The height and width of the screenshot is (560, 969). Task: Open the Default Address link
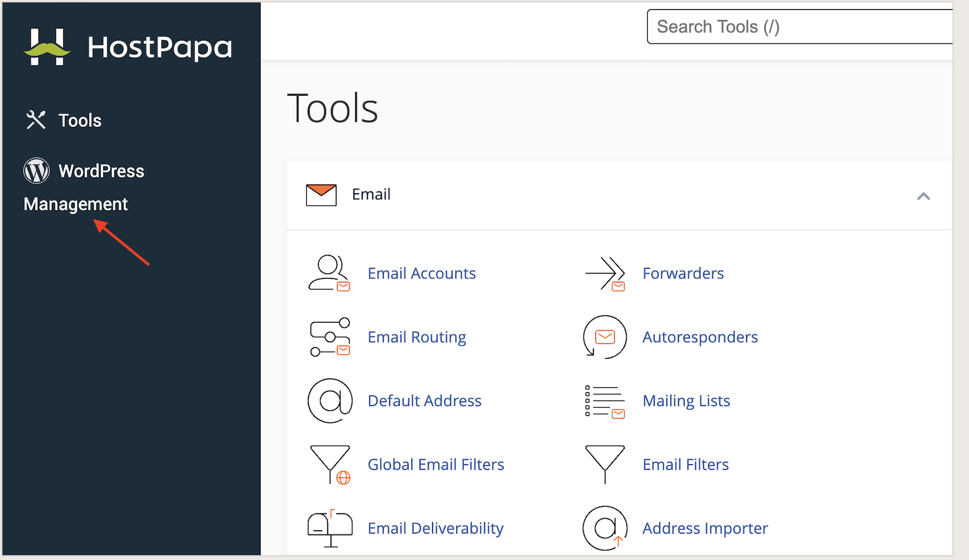point(425,401)
